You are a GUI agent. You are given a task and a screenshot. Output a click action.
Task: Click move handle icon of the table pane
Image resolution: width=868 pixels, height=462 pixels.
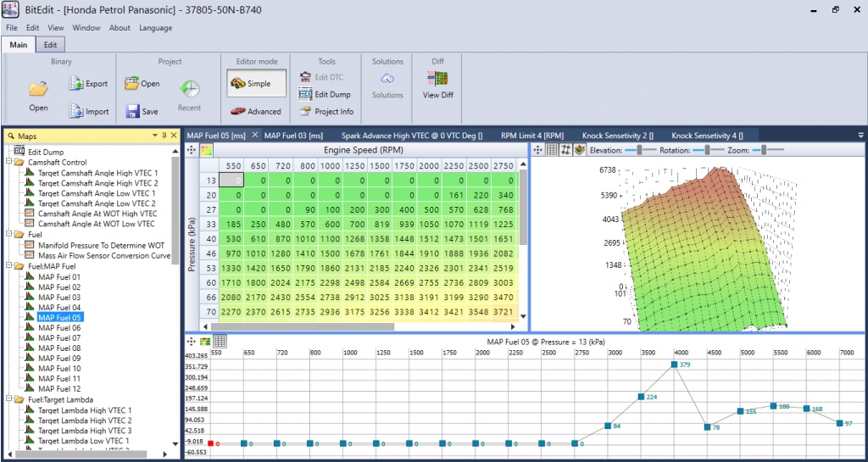point(192,150)
